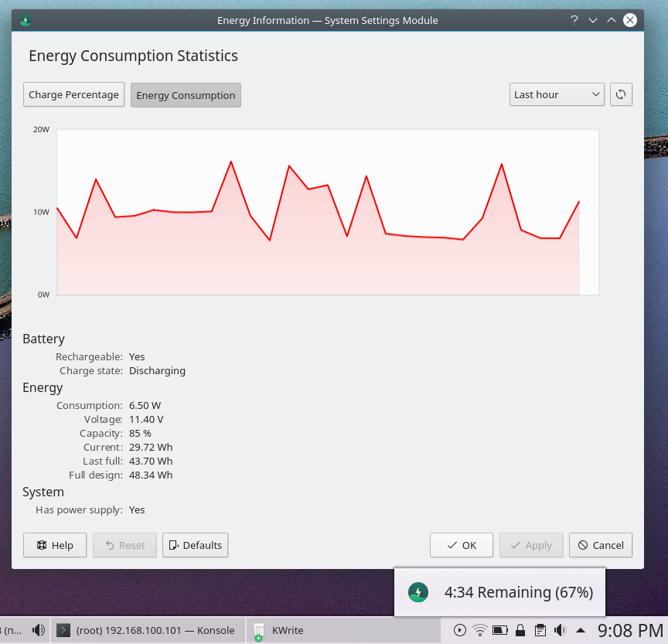Open the clipboard tray icon

pyautogui.click(x=540, y=630)
